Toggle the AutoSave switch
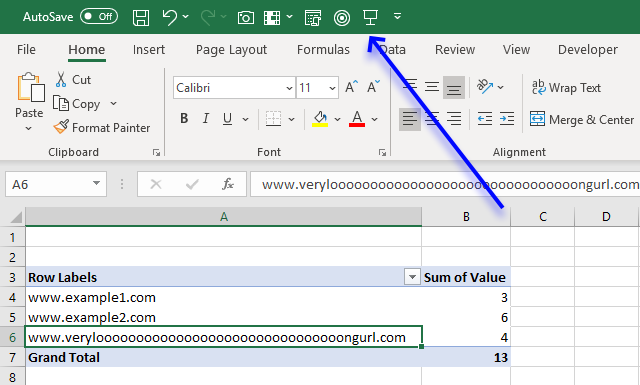 [x=99, y=17]
